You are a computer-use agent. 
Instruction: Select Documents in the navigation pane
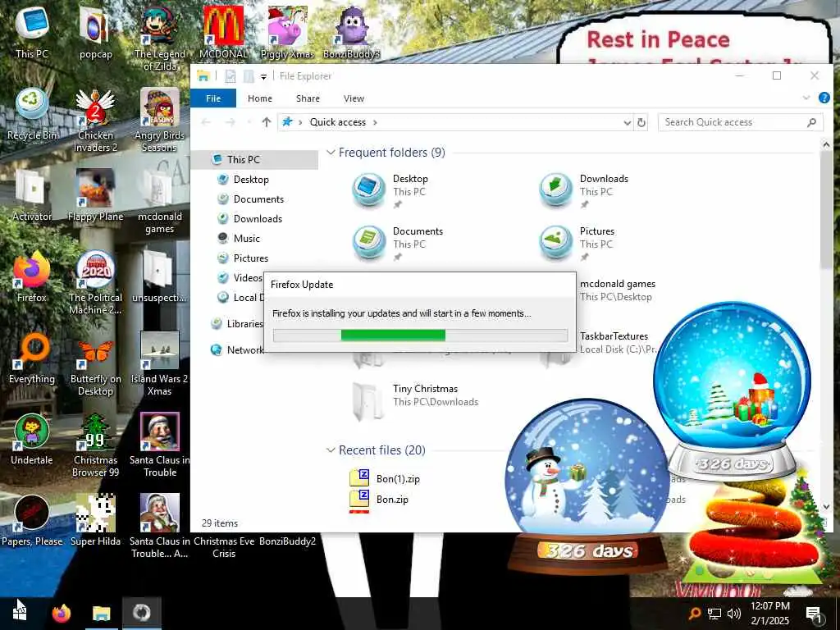tap(259, 199)
